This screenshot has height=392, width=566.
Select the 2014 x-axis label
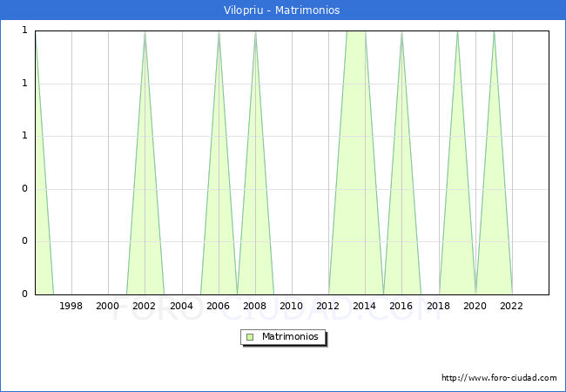365,306
